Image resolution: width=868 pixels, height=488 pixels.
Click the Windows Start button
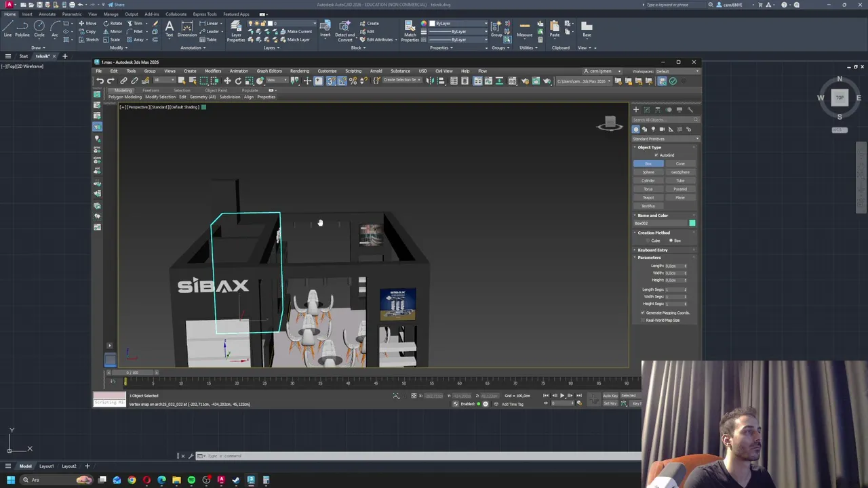tap(10, 481)
